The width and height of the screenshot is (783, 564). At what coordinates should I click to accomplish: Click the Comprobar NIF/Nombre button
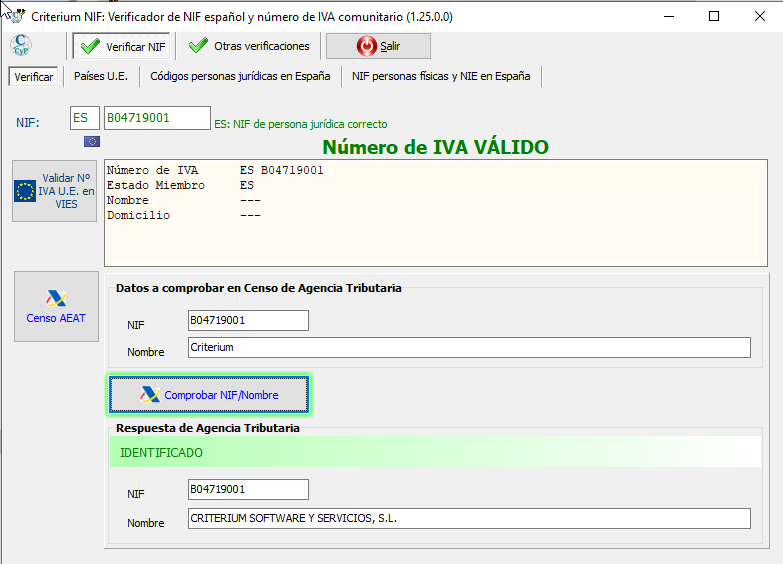click(x=209, y=395)
